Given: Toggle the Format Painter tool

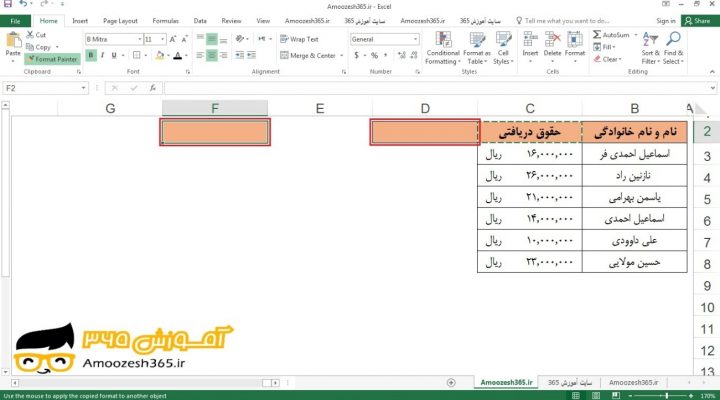Looking at the screenshot, I should pyautogui.click(x=52, y=59).
